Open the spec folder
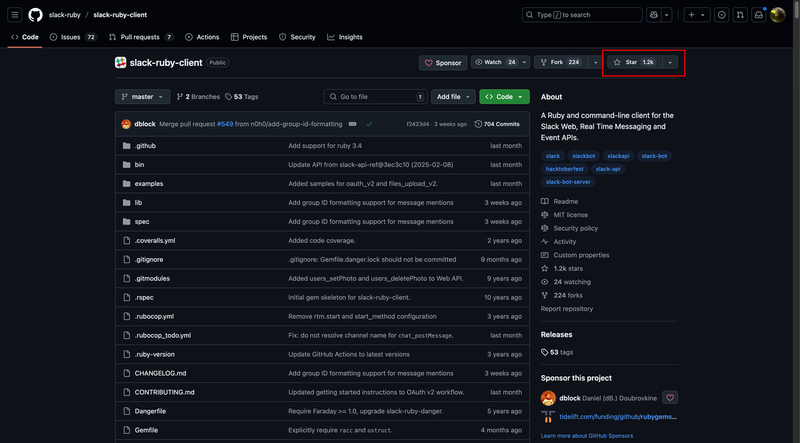 [x=142, y=222]
